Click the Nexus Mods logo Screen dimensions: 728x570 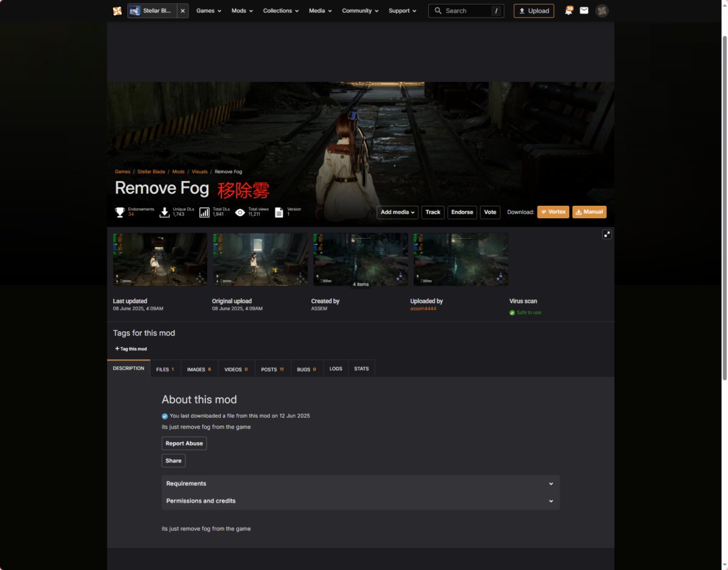[117, 11]
